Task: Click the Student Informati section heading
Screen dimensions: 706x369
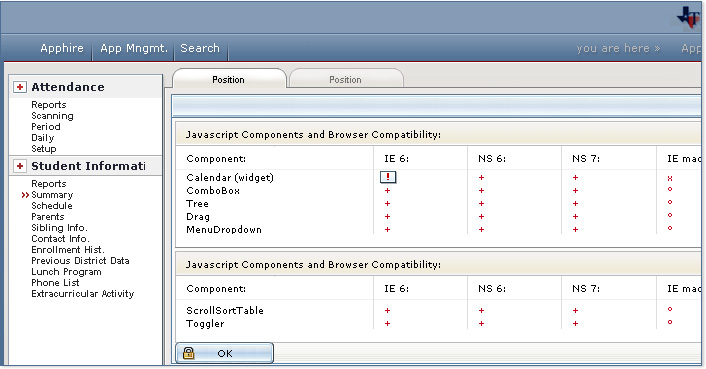Action: click(88, 166)
